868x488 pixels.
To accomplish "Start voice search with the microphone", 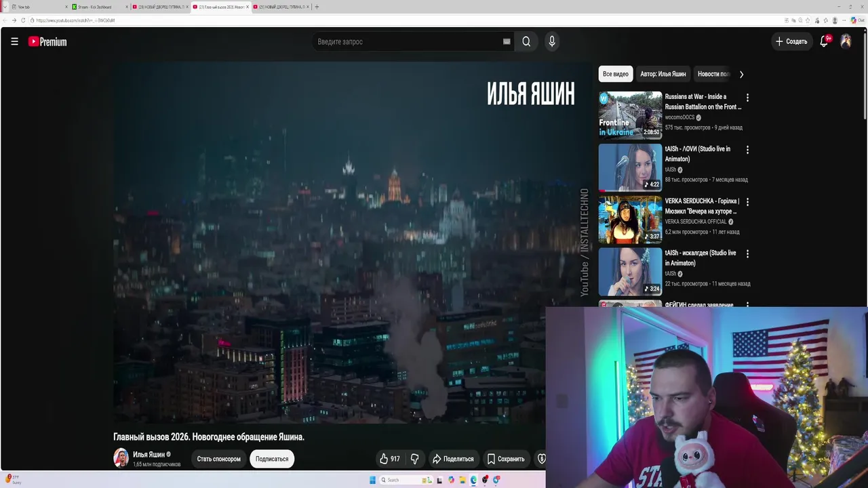I will point(552,41).
